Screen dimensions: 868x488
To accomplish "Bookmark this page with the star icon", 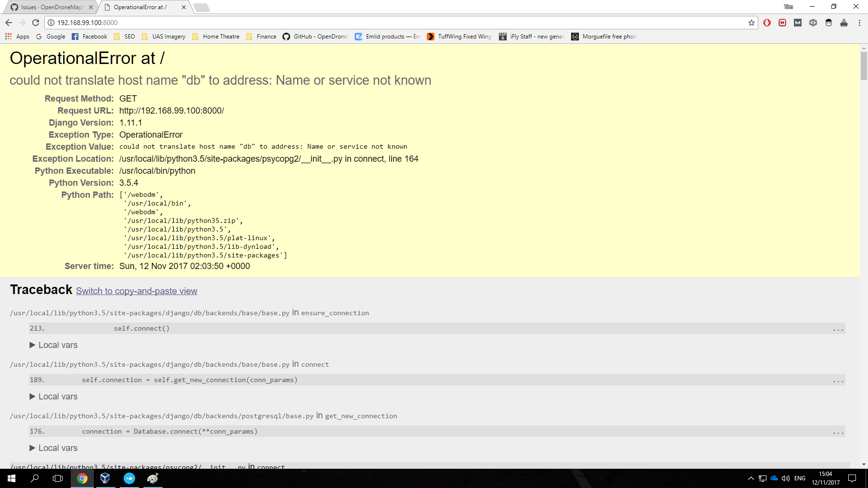I will click(751, 23).
